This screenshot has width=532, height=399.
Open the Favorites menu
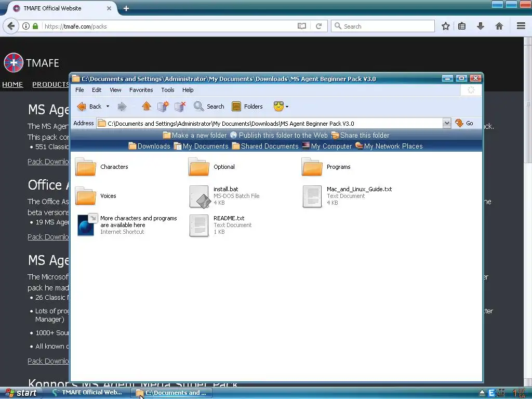(x=141, y=90)
